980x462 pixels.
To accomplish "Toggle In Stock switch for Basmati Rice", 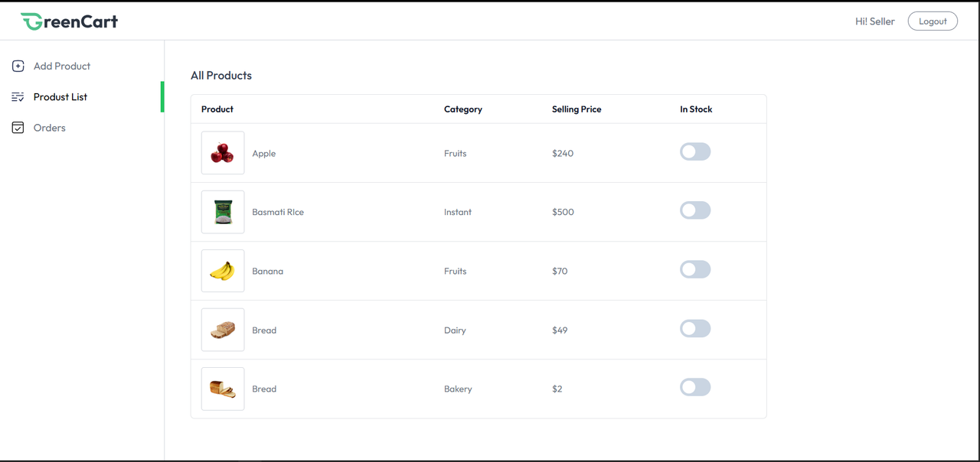I will coord(695,210).
